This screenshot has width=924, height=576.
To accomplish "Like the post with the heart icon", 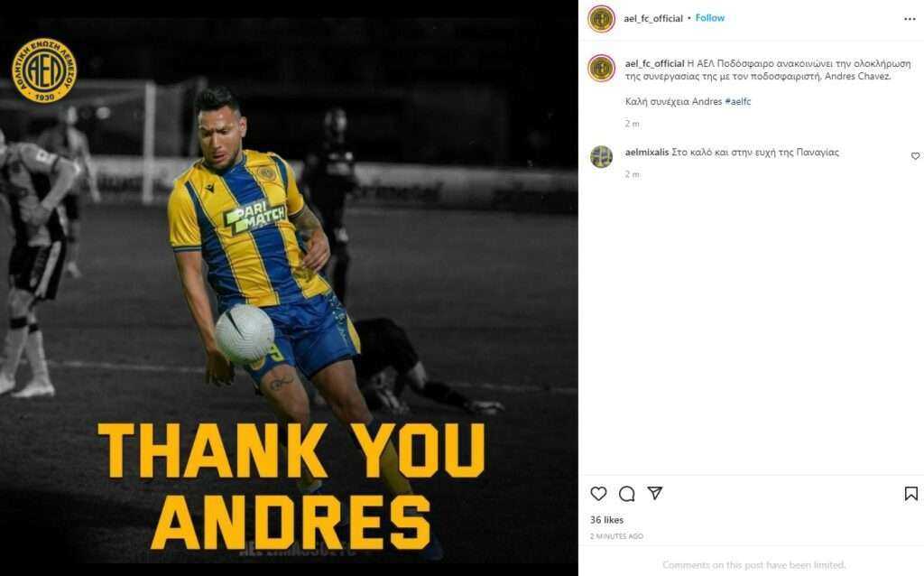I will click(598, 494).
